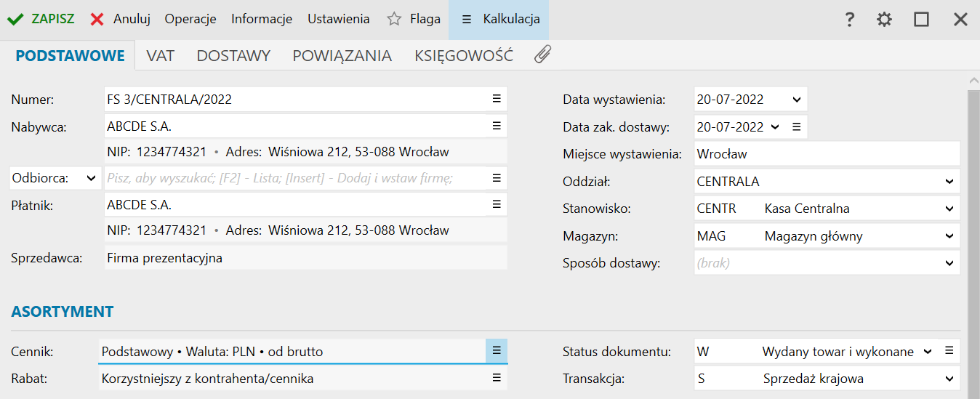Open the Cennik list menu icon
This screenshot has width=980, height=399.
pos(497,351)
